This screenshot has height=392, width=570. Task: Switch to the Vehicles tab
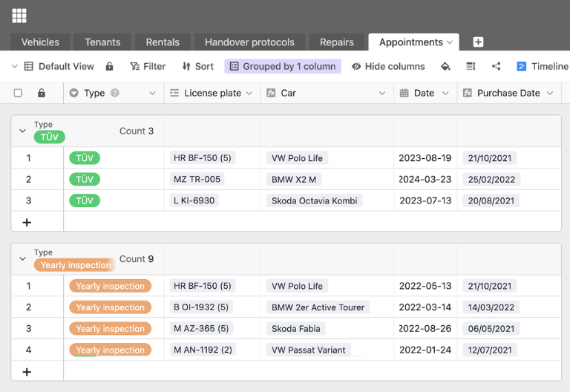coord(40,42)
